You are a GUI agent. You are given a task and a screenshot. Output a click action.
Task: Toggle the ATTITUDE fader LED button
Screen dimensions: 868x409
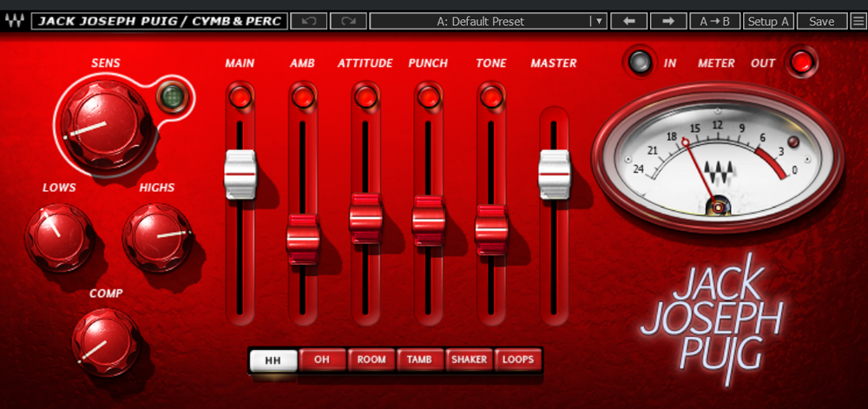pyautogui.click(x=365, y=97)
